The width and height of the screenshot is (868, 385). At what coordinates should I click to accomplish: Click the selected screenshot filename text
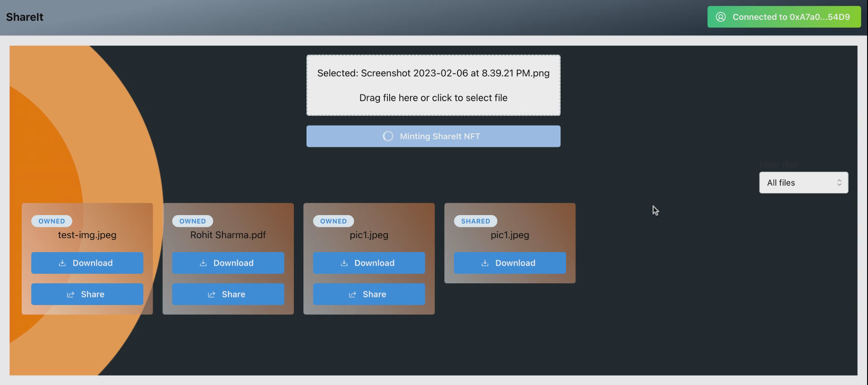point(433,73)
